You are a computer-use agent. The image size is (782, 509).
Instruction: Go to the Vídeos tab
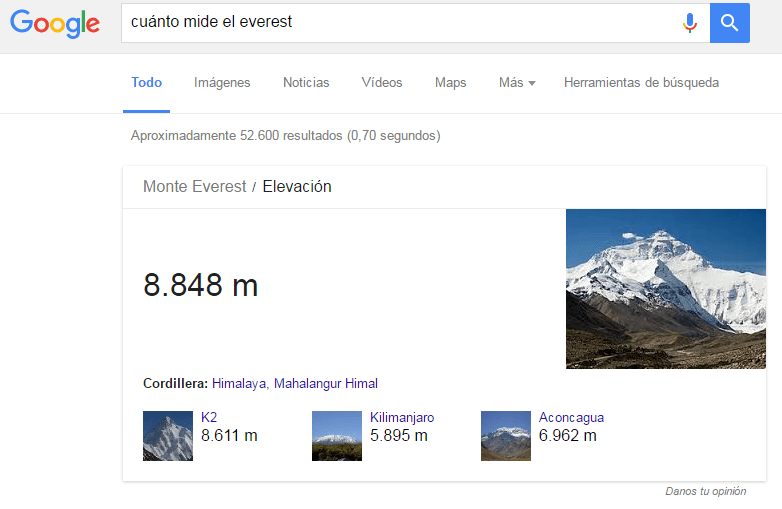pyautogui.click(x=382, y=83)
